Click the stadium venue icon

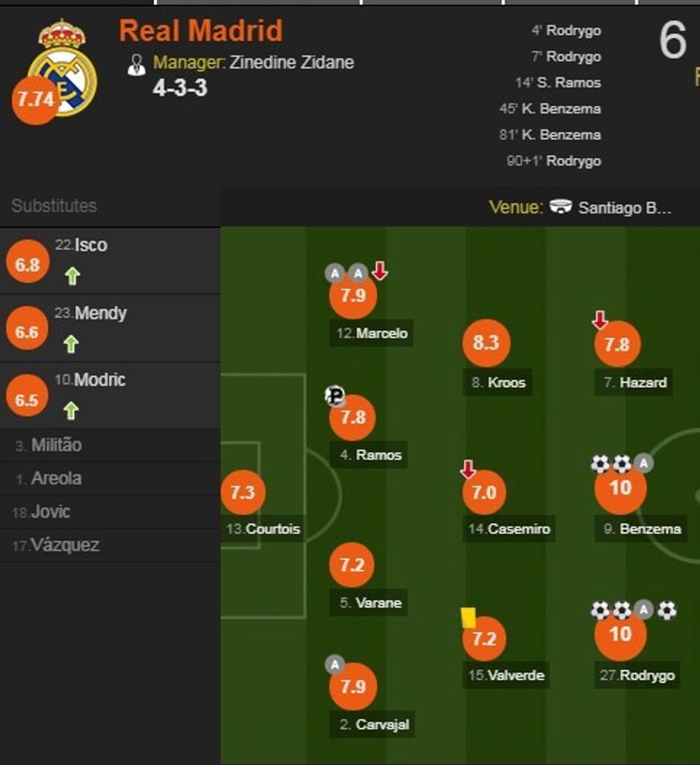[561, 207]
